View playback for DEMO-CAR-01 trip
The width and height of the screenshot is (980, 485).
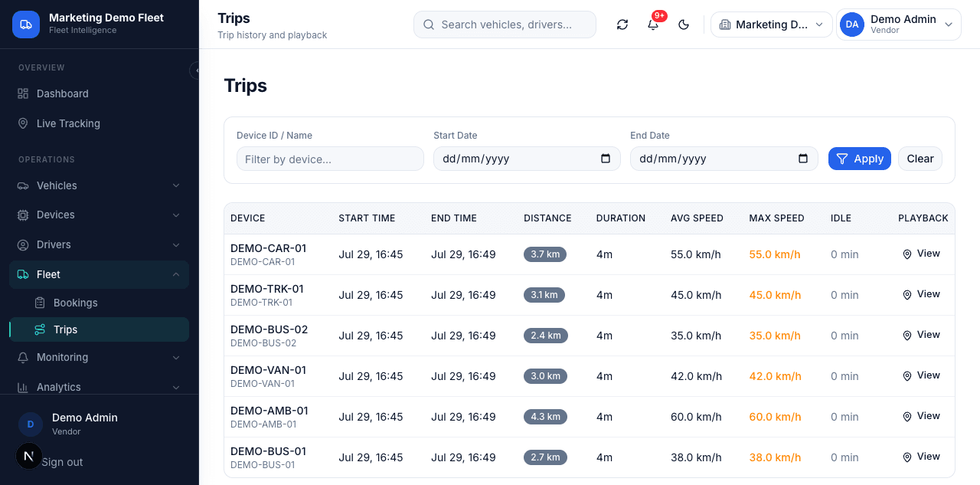(x=921, y=254)
